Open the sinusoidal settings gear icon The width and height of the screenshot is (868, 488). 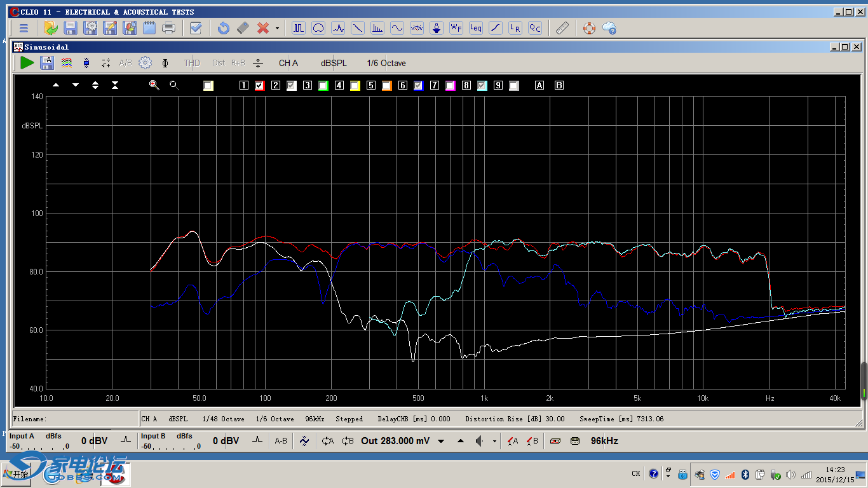pos(146,62)
